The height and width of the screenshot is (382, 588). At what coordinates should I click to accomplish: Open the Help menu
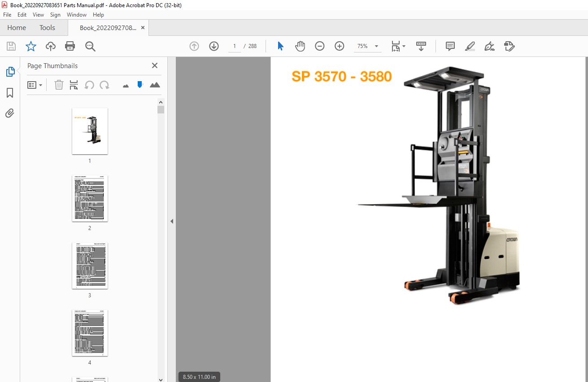(x=98, y=15)
